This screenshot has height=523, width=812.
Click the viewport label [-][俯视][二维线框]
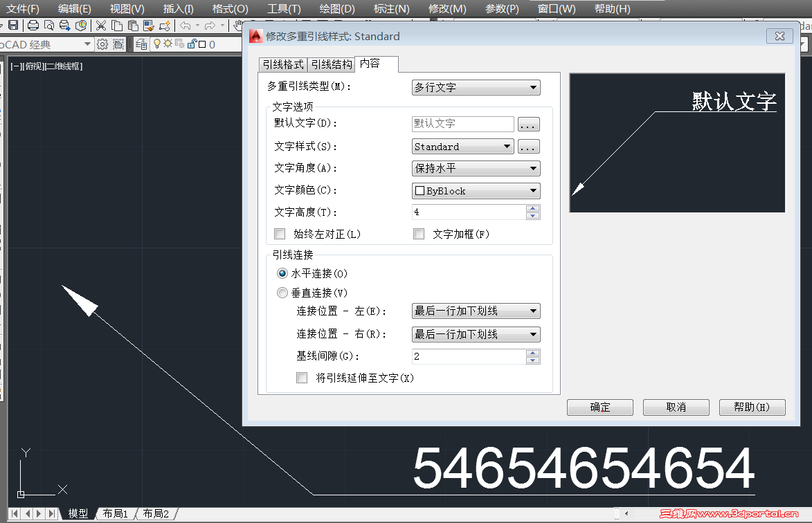coord(46,66)
